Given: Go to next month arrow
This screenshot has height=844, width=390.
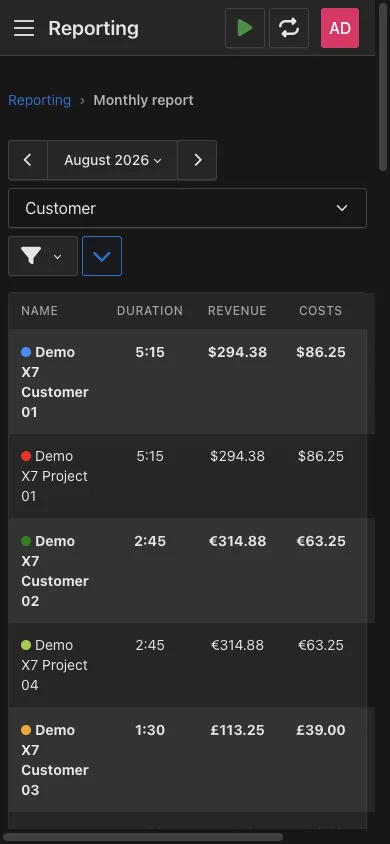Looking at the screenshot, I should pyautogui.click(x=197, y=160).
